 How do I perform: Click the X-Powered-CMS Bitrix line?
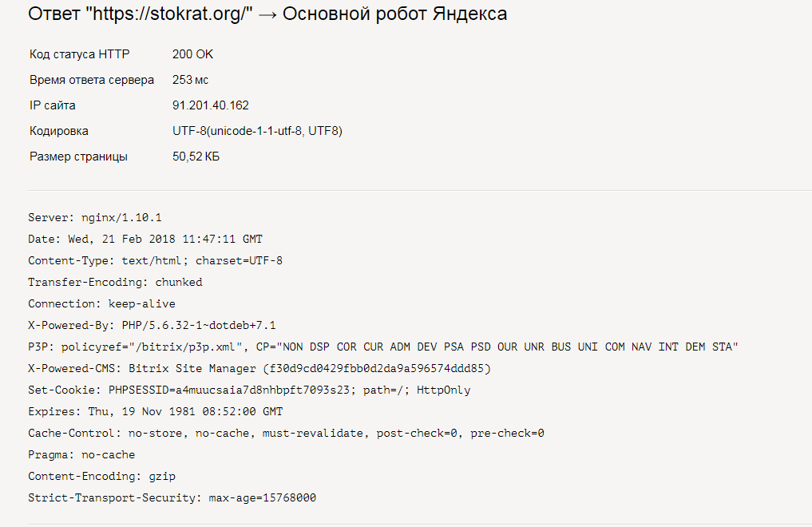coord(259,369)
